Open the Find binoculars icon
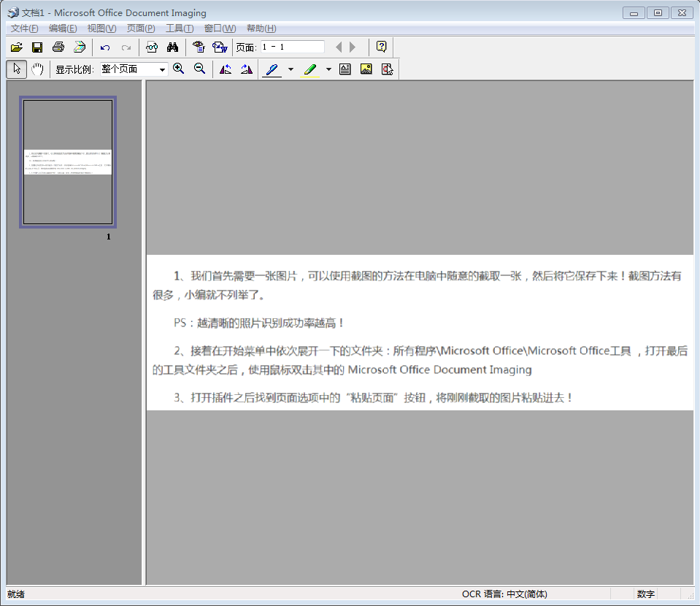The image size is (700, 606). click(x=173, y=47)
